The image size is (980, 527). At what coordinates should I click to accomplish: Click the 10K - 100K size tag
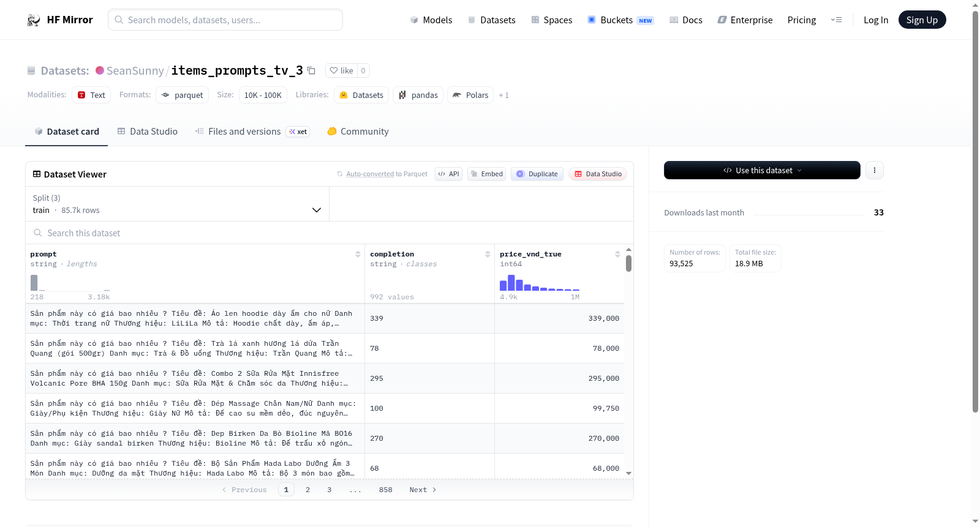(x=263, y=95)
